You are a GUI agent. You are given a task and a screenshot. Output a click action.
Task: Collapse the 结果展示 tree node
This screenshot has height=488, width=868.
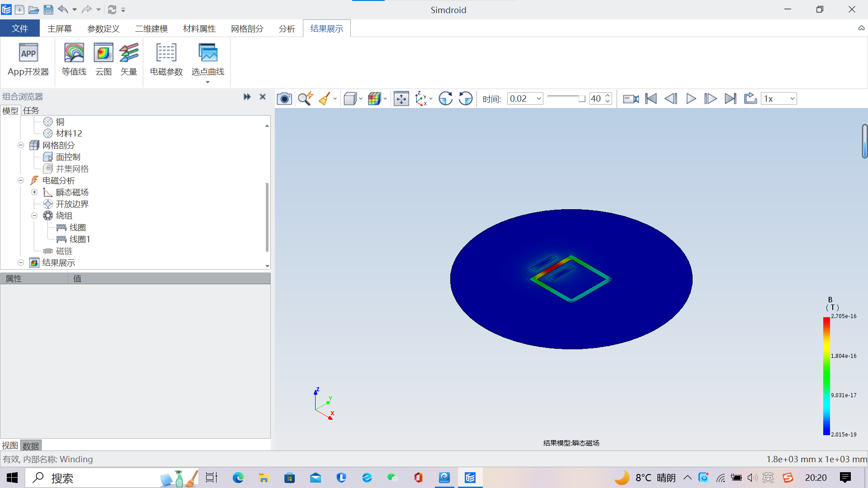(21, 263)
